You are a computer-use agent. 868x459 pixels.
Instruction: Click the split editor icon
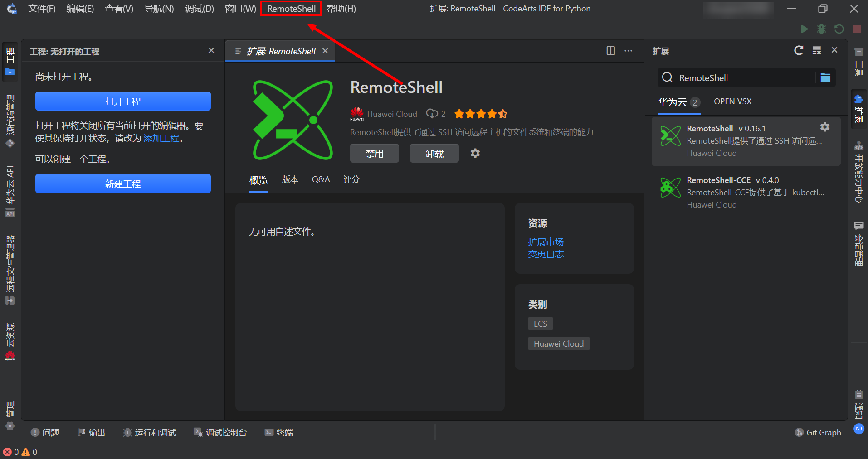tap(611, 51)
